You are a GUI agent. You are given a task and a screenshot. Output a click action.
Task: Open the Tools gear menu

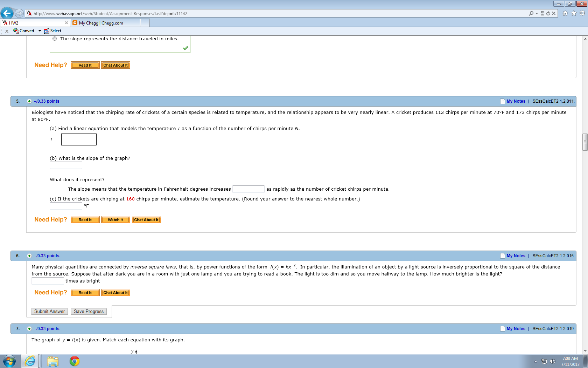pyautogui.click(x=582, y=13)
